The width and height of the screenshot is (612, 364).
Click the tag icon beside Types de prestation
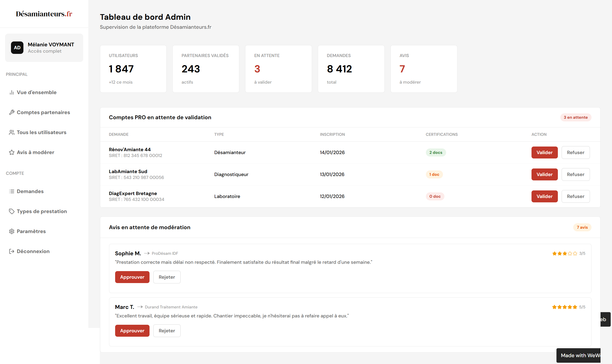pyautogui.click(x=11, y=211)
